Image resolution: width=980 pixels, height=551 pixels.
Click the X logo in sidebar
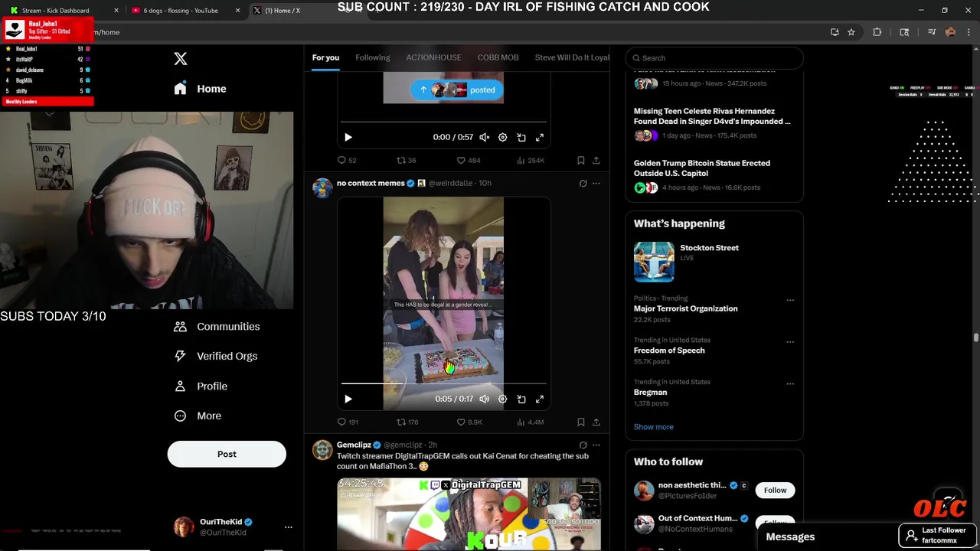tap(181, 59)
